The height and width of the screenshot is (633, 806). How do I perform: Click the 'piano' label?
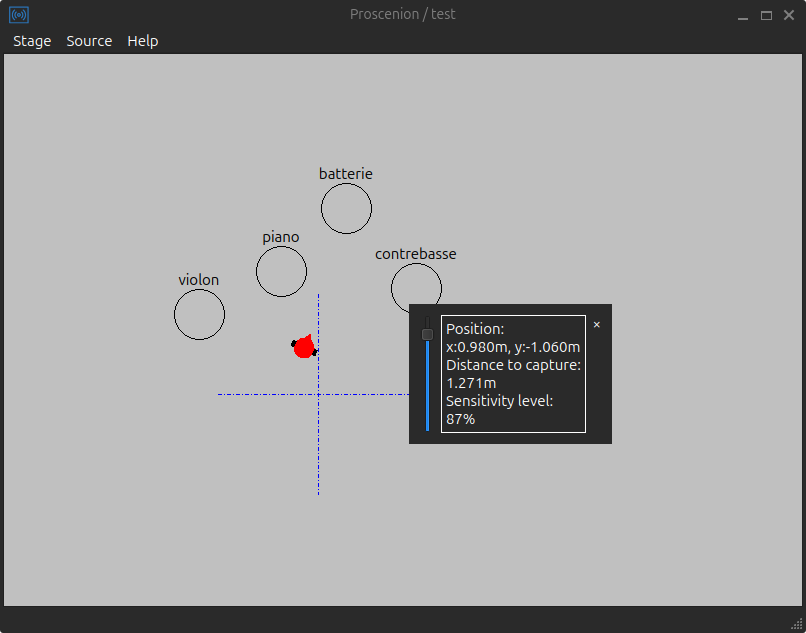pos(281,237)
